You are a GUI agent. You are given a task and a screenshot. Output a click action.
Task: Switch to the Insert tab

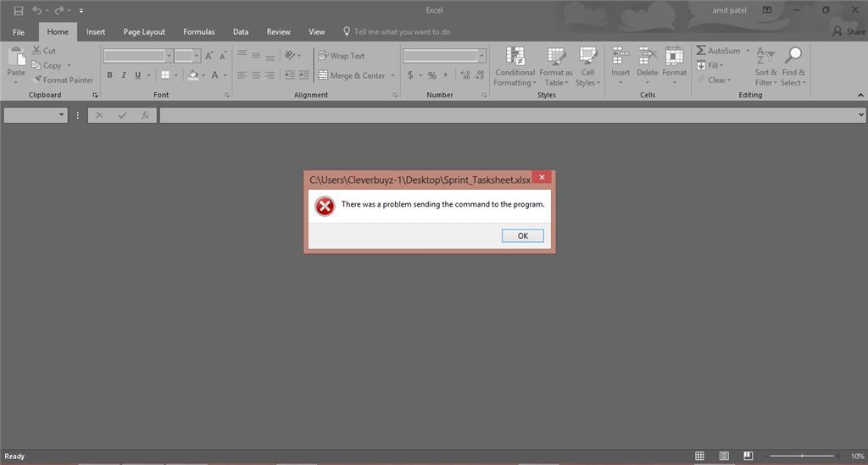tap(96, 32)
